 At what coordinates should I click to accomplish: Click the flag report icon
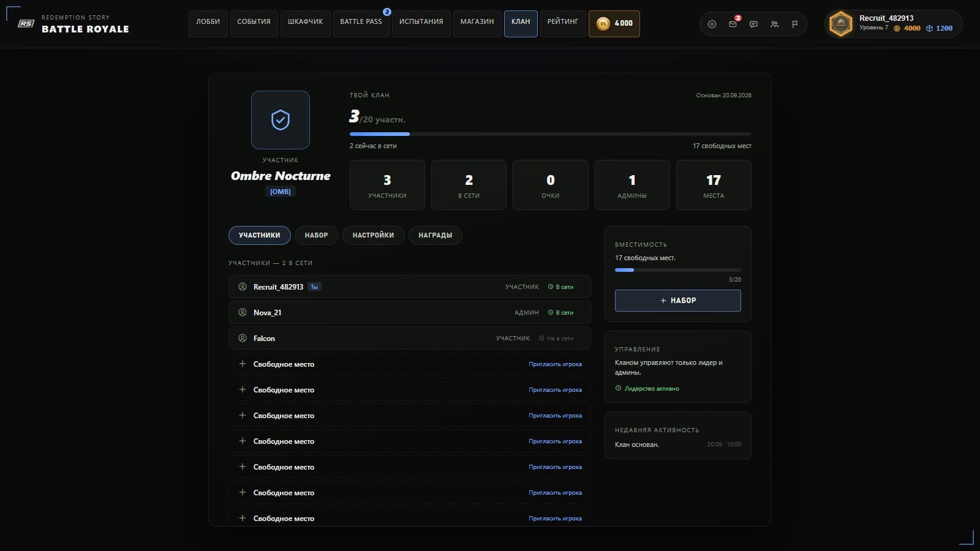(x=795, y=24)
